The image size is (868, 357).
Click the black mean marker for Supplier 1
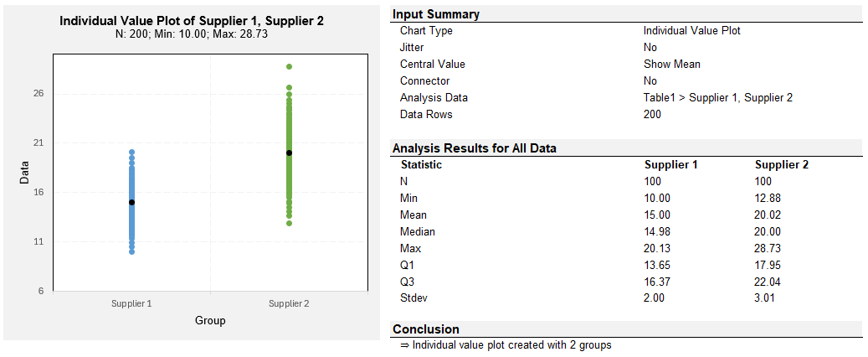(131, 202)
